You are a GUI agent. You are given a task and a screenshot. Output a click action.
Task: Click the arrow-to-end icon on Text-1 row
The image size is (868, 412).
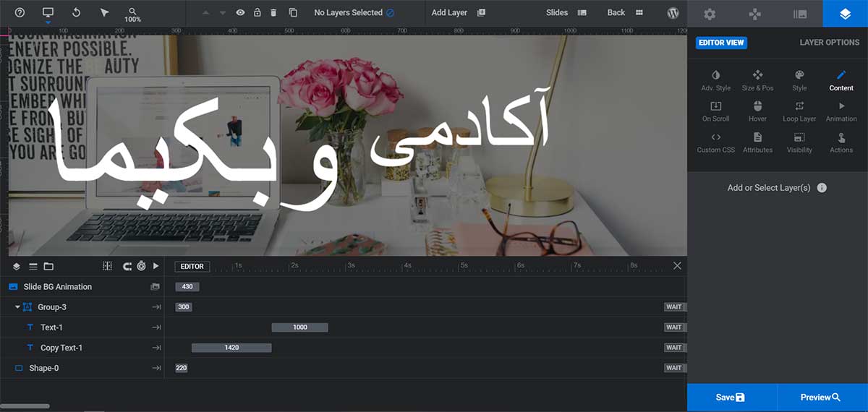pos(156,327)
